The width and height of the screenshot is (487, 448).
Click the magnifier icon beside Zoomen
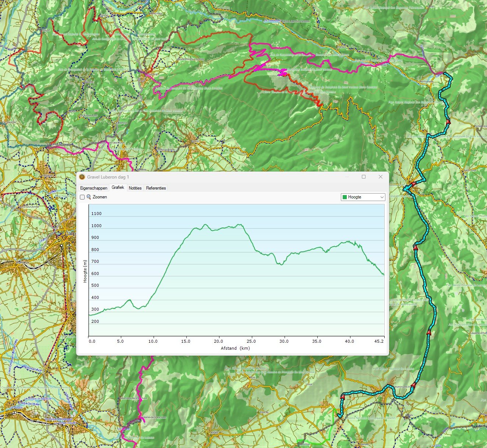click(x=89, y=197)
